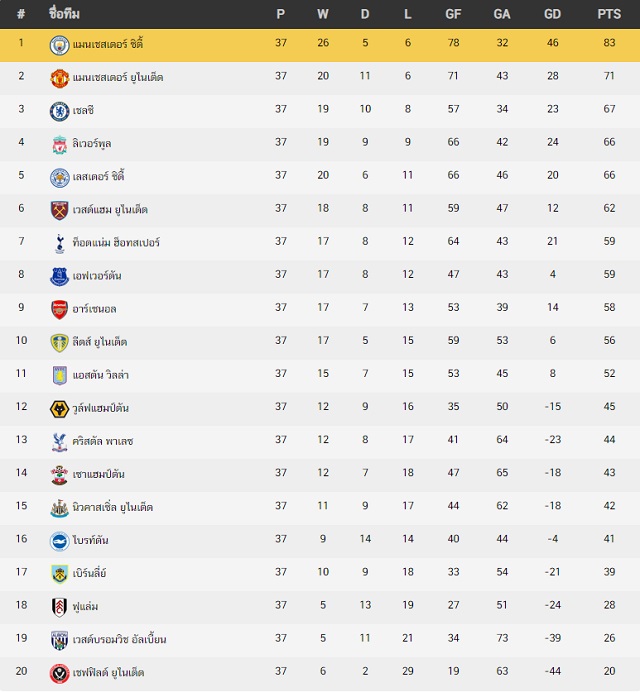The image size is (640, 692).
Task: Click the Manchester United club crest
Action: (59, 79)
